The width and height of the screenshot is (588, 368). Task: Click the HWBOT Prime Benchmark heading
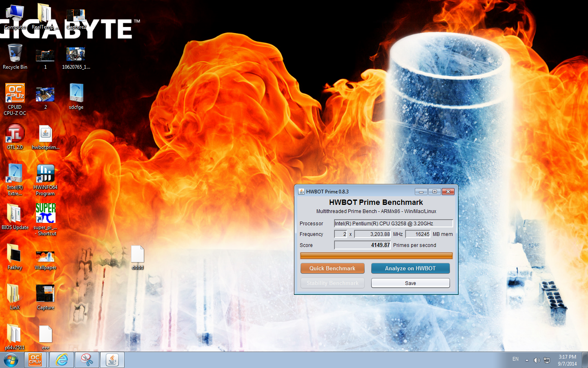click(x=376, y=202)
